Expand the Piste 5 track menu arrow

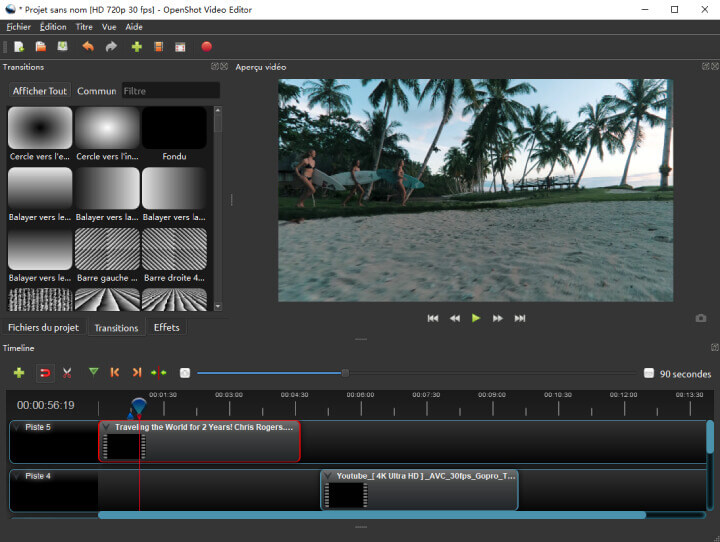pyautogui.click(x=17, y=427)
